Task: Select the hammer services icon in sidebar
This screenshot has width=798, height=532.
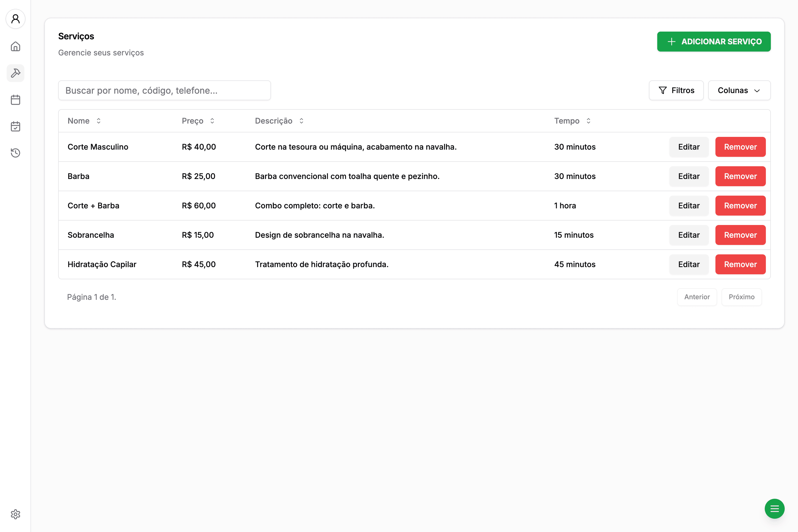Action: (16, 73)
